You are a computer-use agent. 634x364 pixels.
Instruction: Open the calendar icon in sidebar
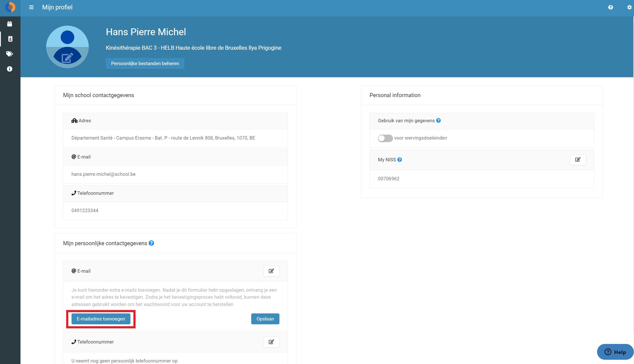(10, 24)
